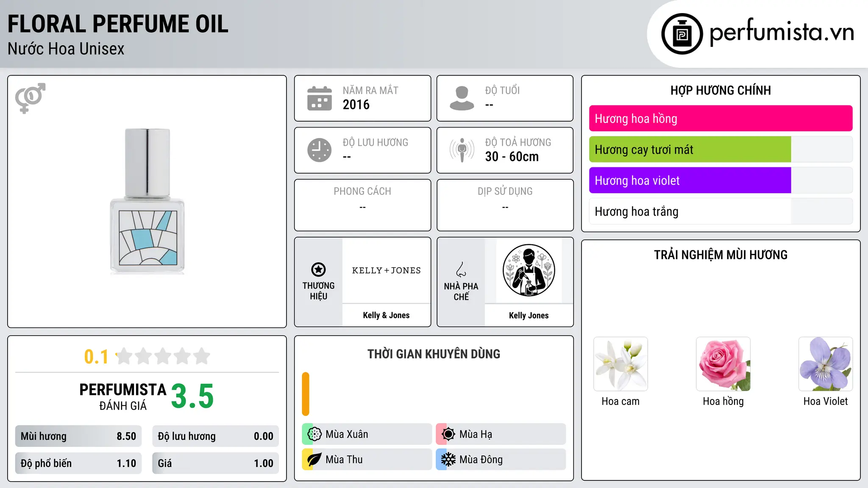Click the perfumista.vn perfume bottle logo icon

[x=682, y=34]
